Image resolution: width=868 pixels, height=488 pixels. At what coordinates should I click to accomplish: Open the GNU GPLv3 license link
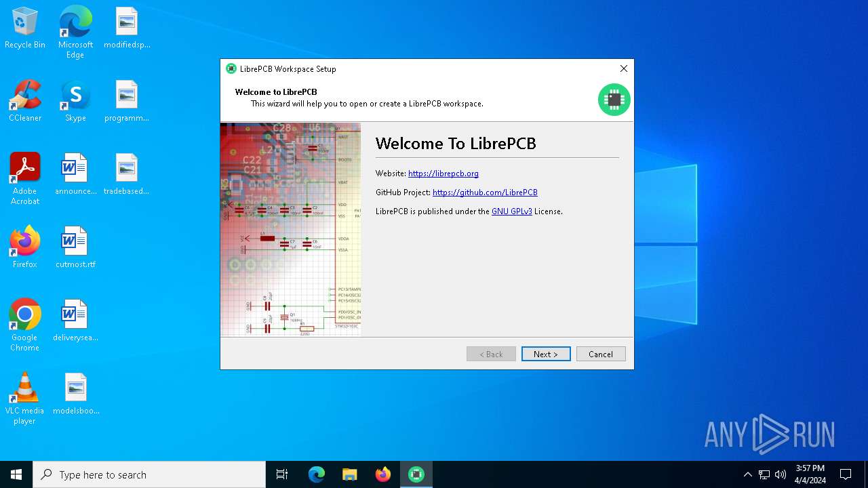[x=512, y=211]
